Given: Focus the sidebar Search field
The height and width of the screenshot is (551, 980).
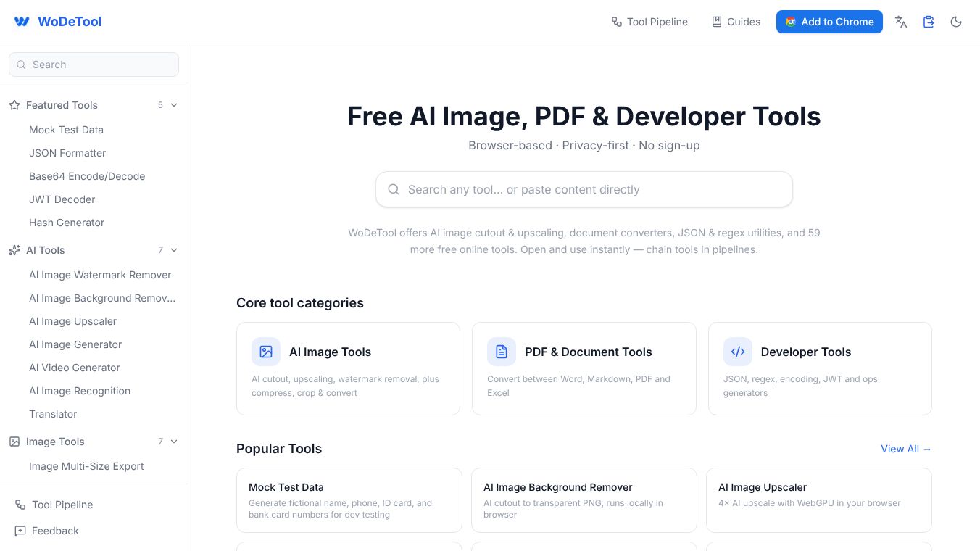Looking at the screenshot, I should click(x=94, y=65).
